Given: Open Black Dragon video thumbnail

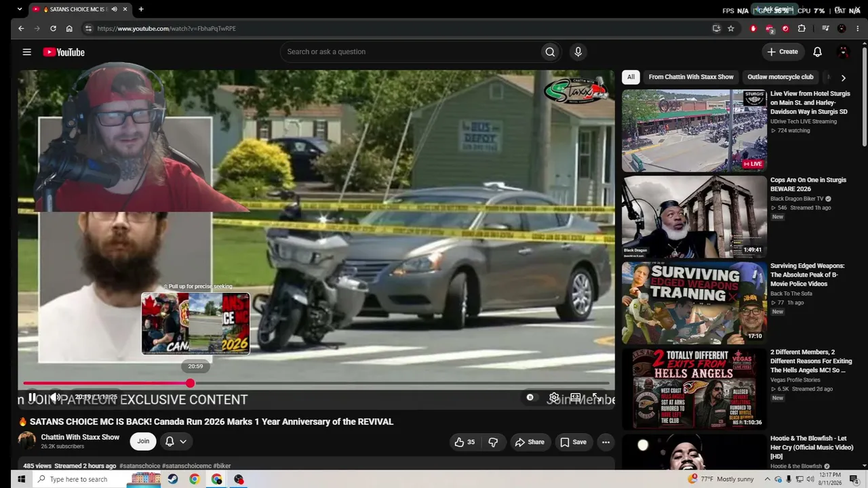Looking at the screenshot, I should [x=694, y=217].
